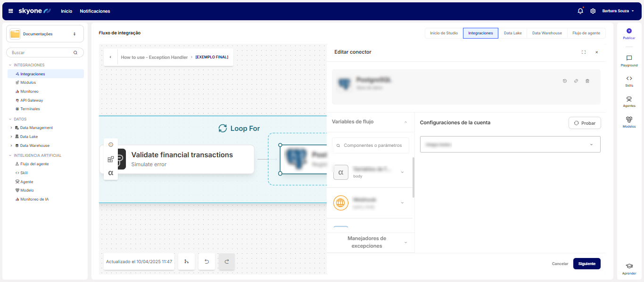The image size is (644, 282).
Task: Switch to the Data Lake tab
Action: point(512,33)
